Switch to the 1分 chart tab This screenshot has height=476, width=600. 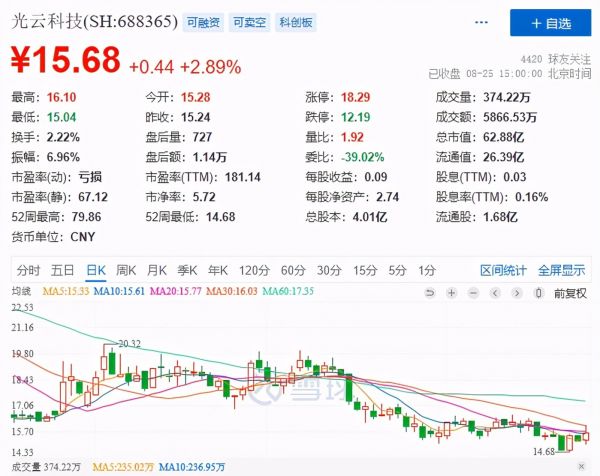[427, 271]
